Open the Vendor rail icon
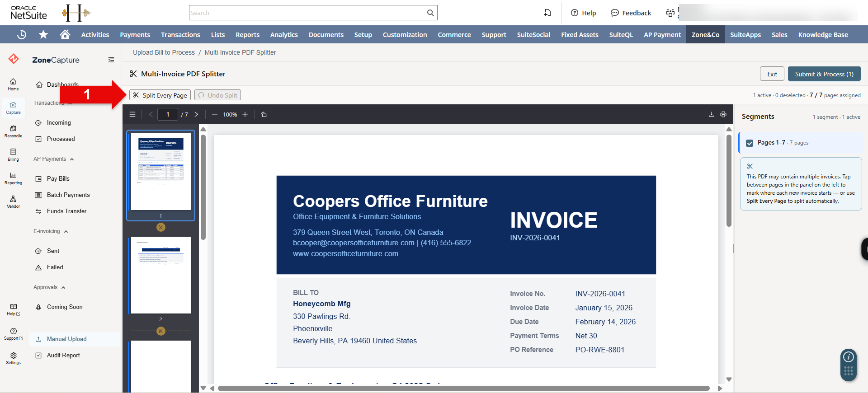Screen dimensions: 868x393 pyautogui.click(x=13, y=202)
